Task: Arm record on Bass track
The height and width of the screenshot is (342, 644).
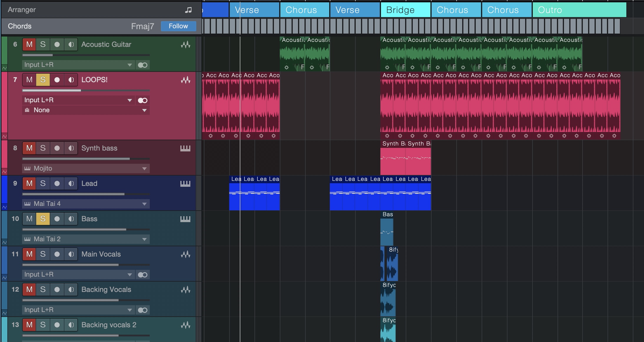Action: pos(57,219)
